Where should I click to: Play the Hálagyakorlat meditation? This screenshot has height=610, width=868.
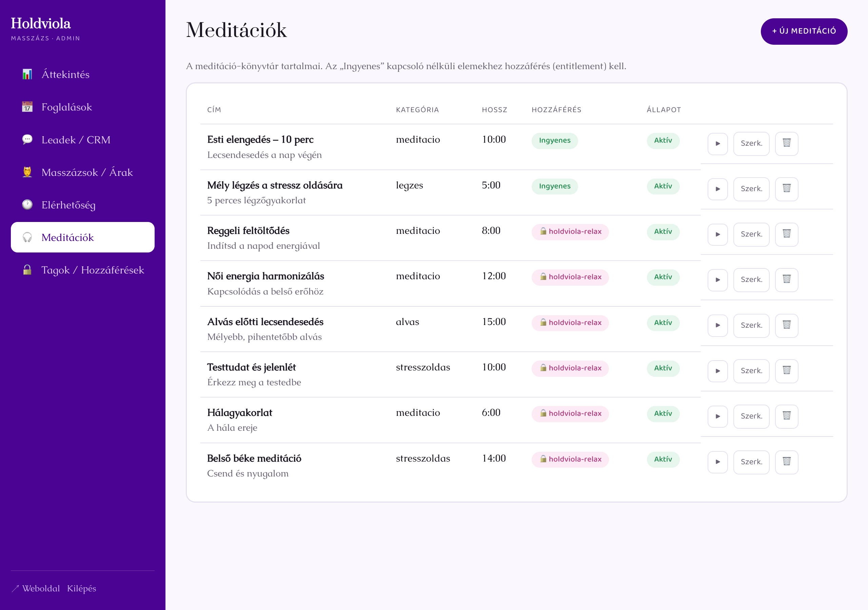pos(717,416)
